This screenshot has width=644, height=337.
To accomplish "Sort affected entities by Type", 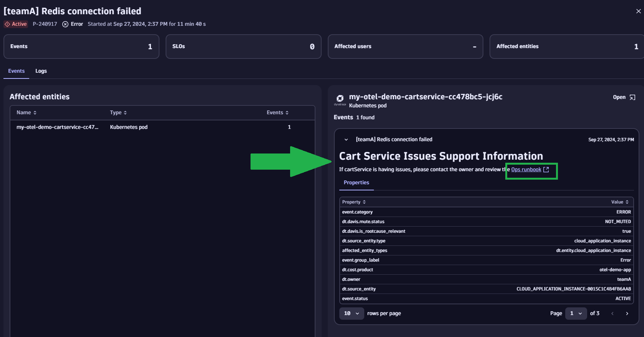I will (118, 113).
